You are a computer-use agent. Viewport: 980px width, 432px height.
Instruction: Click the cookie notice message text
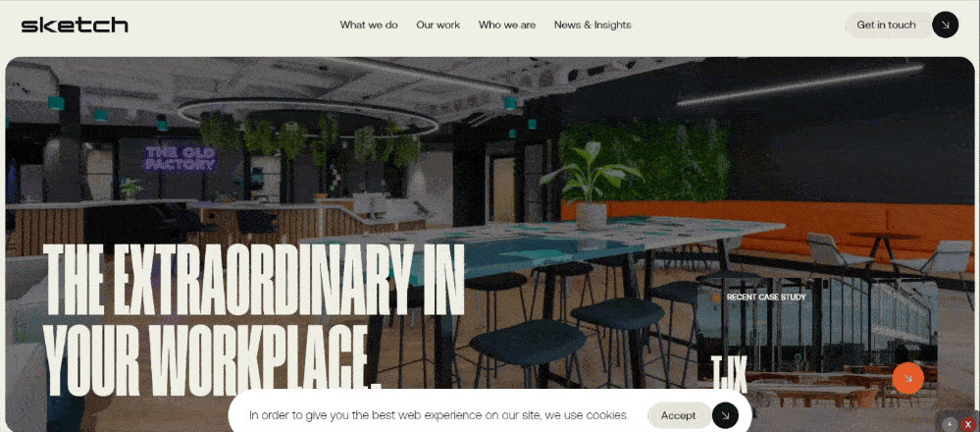(x=438, y=415)
